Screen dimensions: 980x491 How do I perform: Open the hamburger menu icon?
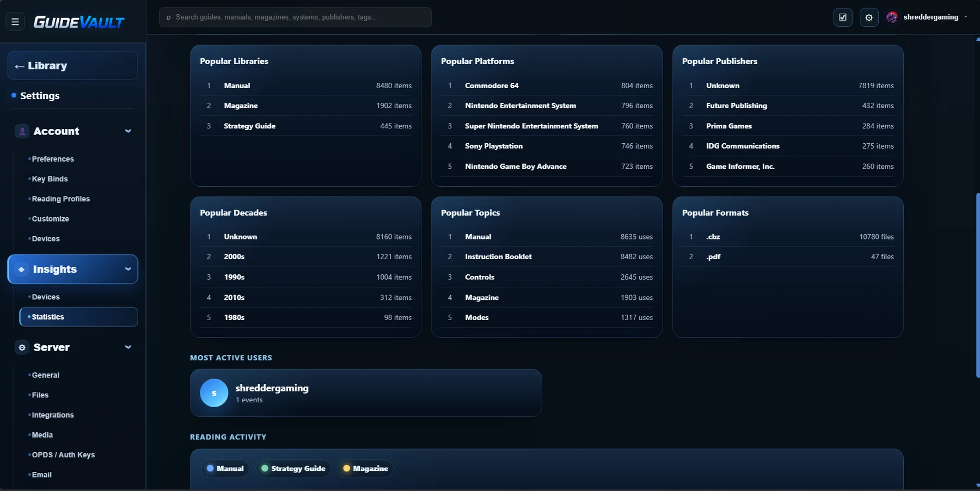[15, 22]
